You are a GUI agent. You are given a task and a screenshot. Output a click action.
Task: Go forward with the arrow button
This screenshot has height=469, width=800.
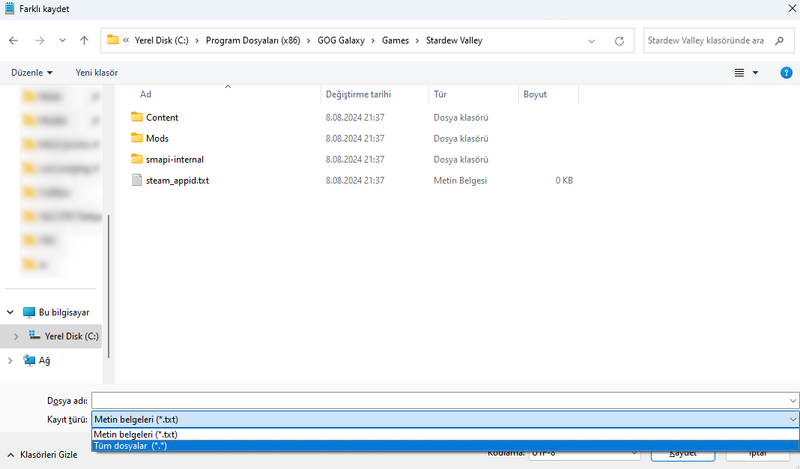point(39,41)
